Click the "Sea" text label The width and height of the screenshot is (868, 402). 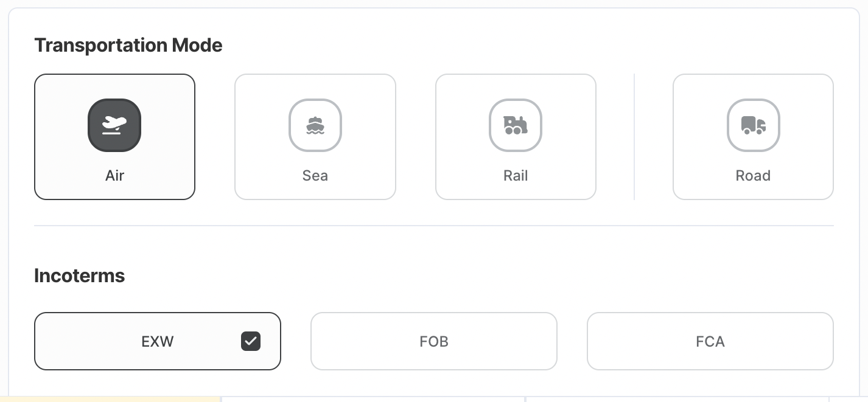[x=315, y=176]
